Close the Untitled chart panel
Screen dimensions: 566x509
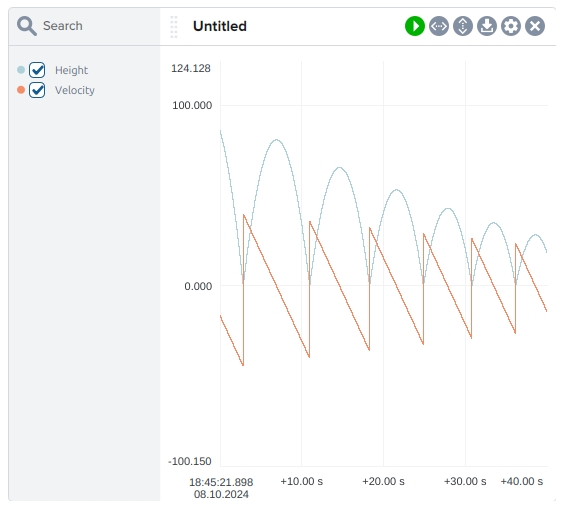(535, 26)
